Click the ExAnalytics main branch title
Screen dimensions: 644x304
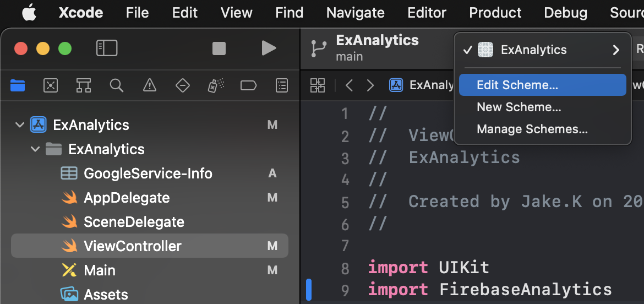377,48
